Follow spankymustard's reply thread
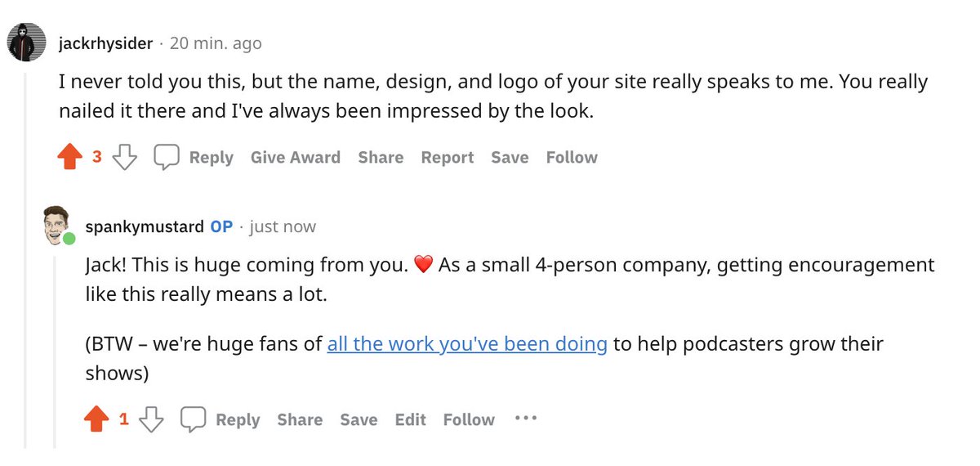The image size is (980, 466). pyautogui.click(x=469, y=419)
